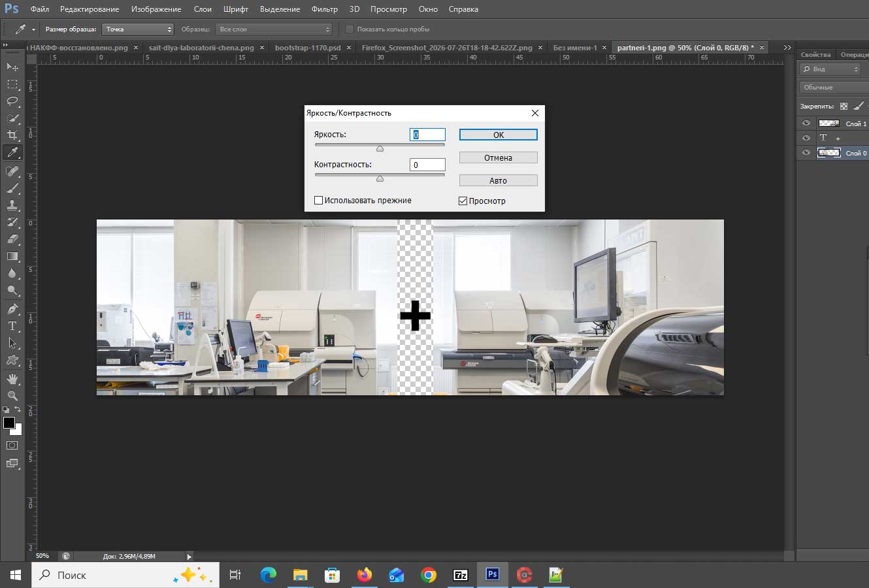Select the Hand tool

click(12, 378)
